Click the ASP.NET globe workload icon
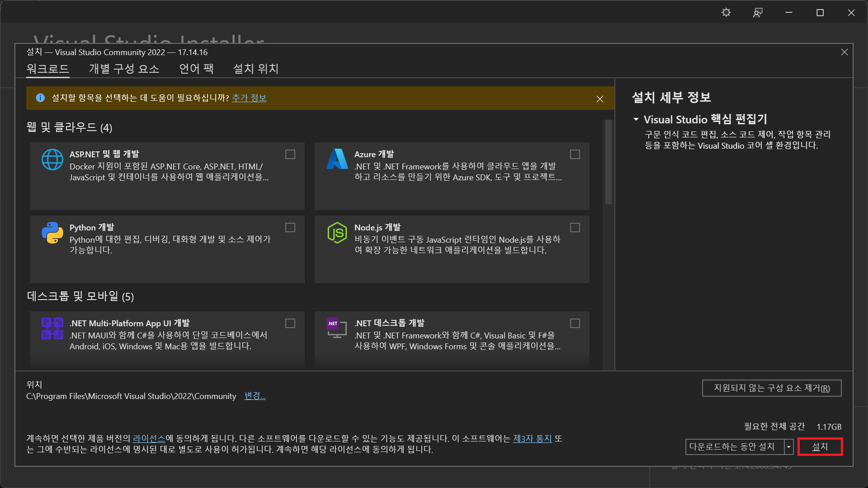This screenshot has height=488, width=868. click(52, 160)
